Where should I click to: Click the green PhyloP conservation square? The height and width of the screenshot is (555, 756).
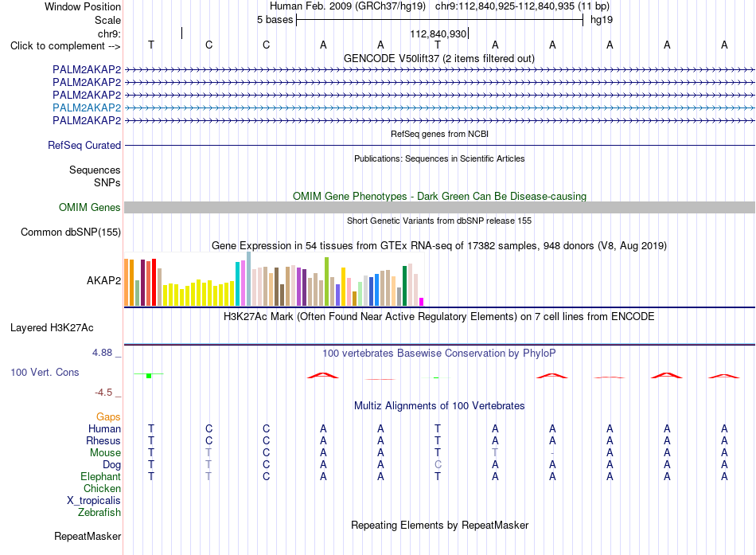coord(149,376)
